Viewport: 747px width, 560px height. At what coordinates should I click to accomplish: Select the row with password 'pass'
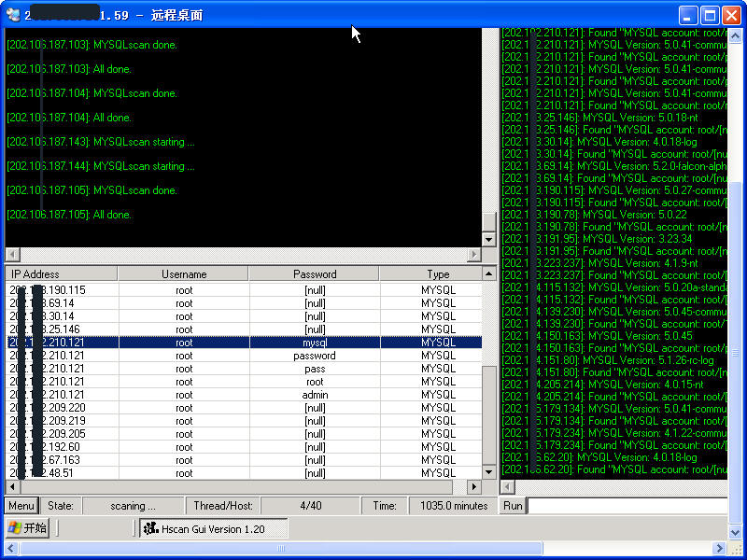click(x=244, y=369)
